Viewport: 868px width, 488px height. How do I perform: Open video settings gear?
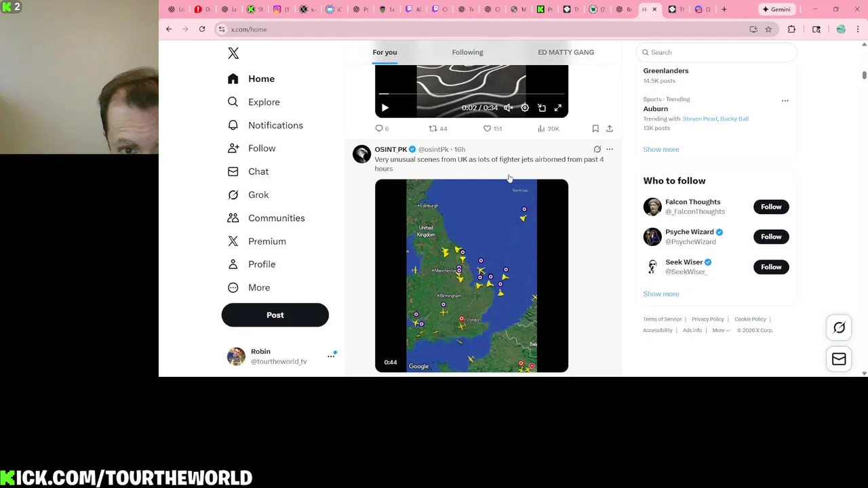coord(525,108)
